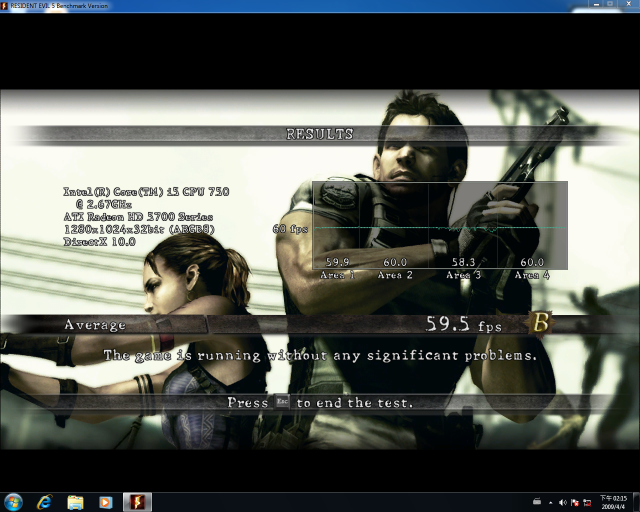Viewport: 640px width, 512px height.
Task: Click the app icon in the title bar
Action: [4, 6]
